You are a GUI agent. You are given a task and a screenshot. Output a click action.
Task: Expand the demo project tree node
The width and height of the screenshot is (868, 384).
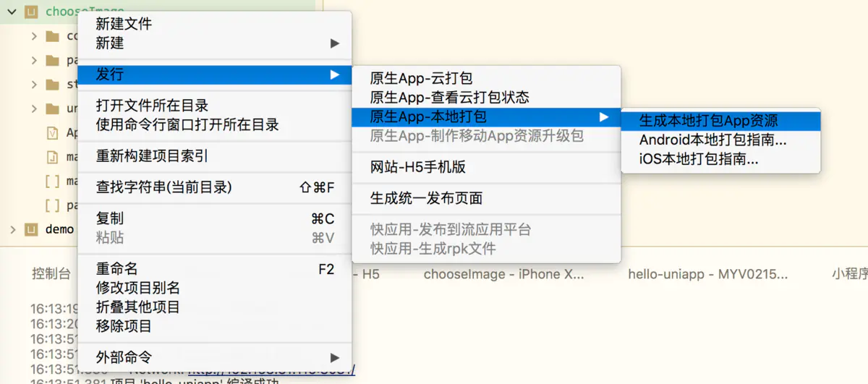coord(12,229)
